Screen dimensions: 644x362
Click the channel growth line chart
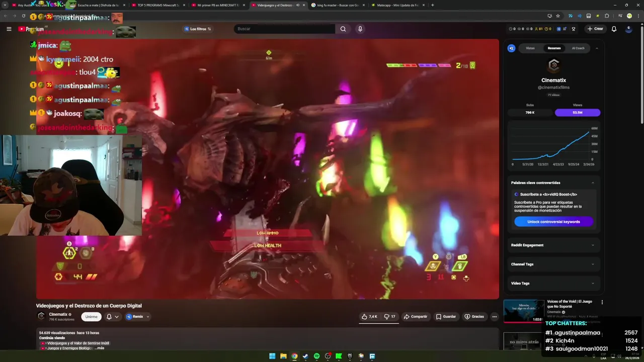pos(551,145)
